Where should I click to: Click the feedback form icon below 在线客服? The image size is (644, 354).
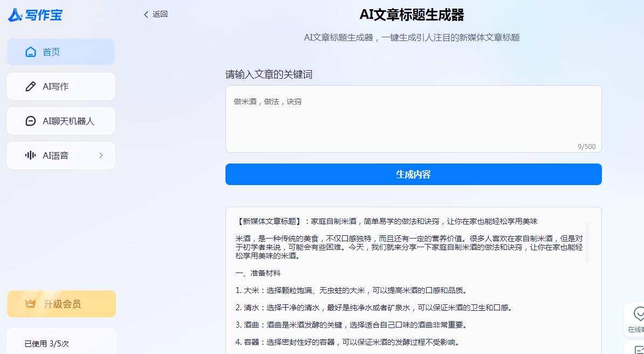(640, 350)
